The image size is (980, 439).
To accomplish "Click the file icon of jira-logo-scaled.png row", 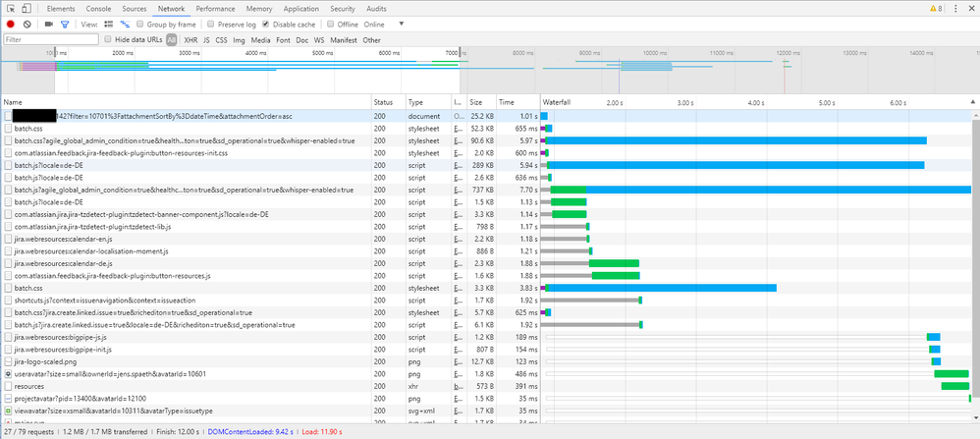I will [x=8, y=361].
